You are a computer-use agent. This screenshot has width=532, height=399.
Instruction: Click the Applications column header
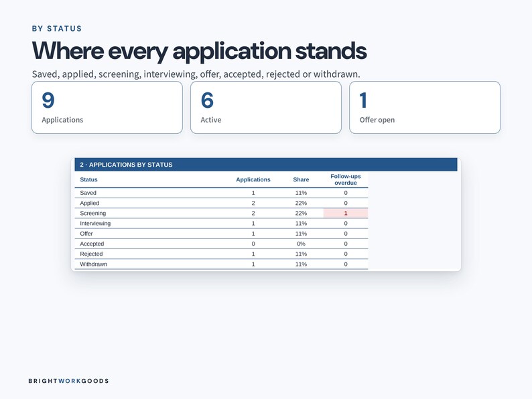[x=253, y=179]
